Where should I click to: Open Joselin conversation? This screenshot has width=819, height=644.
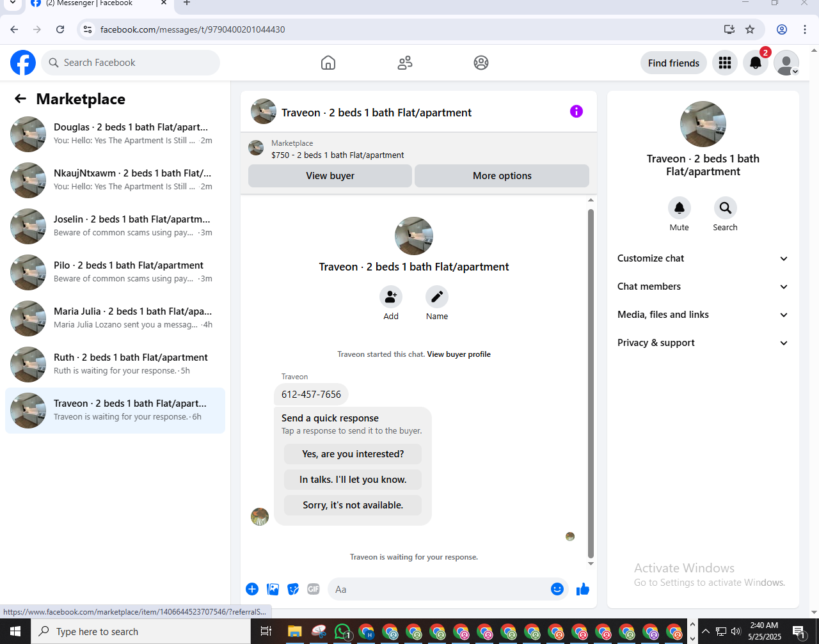(115, 226)
